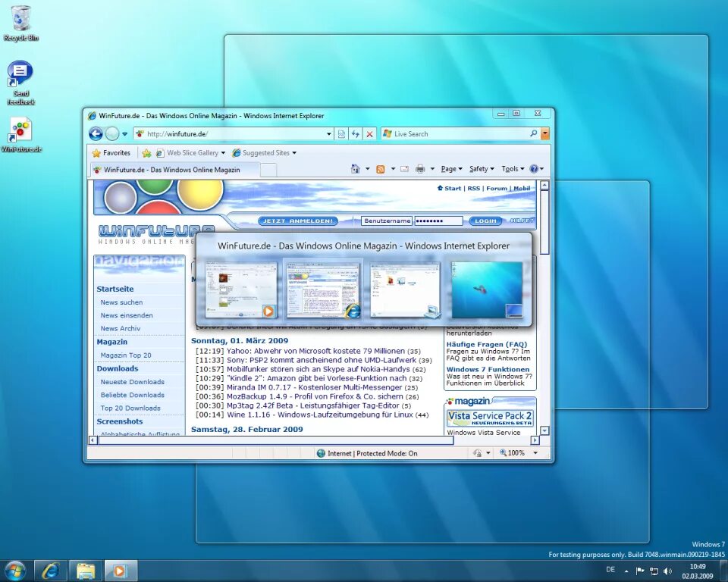Click the Windows Start orb
This screenshot has width=728, height=582.
coord(15,571)
